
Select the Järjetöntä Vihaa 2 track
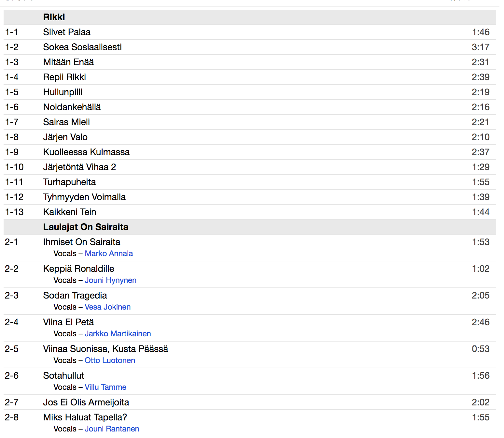click(79, 167)
